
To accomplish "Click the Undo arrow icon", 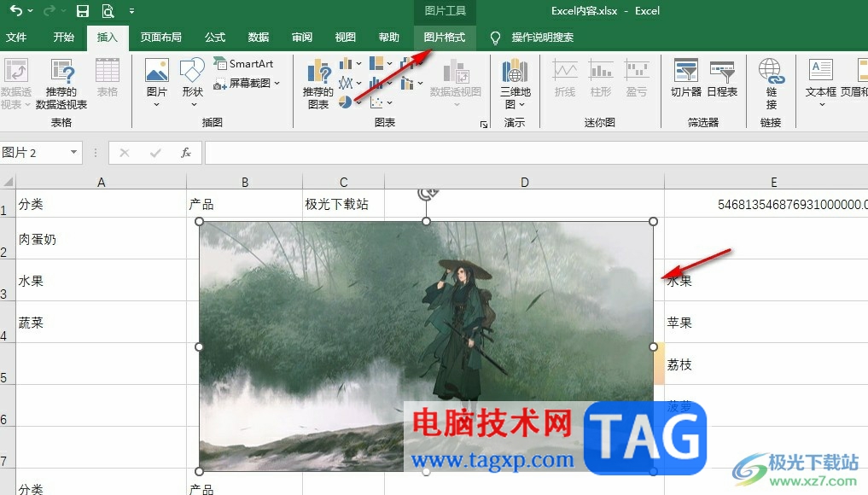I will click(16, 10).
